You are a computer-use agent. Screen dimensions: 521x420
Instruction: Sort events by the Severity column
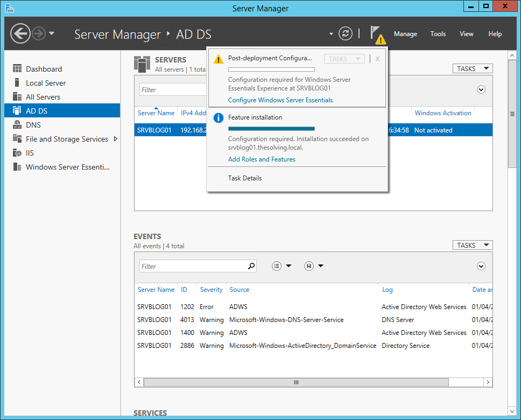point(211,290)
